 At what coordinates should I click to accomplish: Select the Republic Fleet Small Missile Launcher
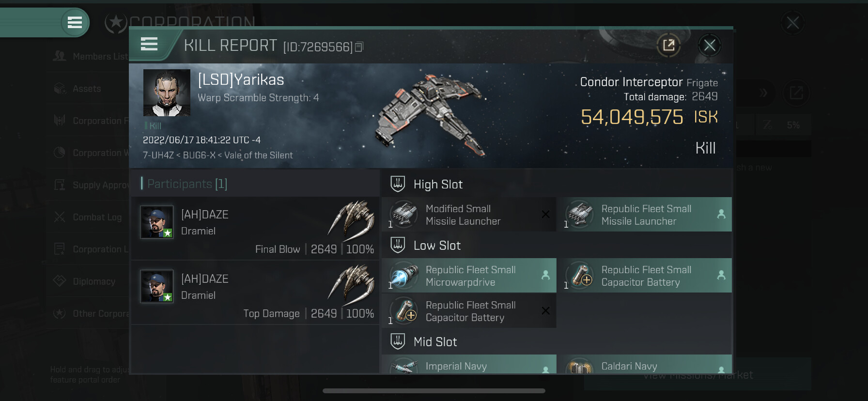pyautogui.click(x=645, y=215)
